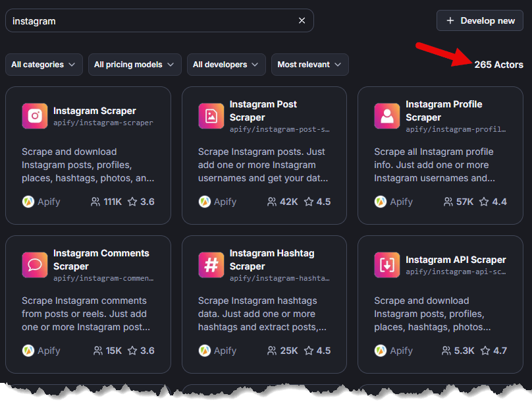Click the users icon beside 25K
532x402 pixels.
pyautogui.click(x=272, y=351)
